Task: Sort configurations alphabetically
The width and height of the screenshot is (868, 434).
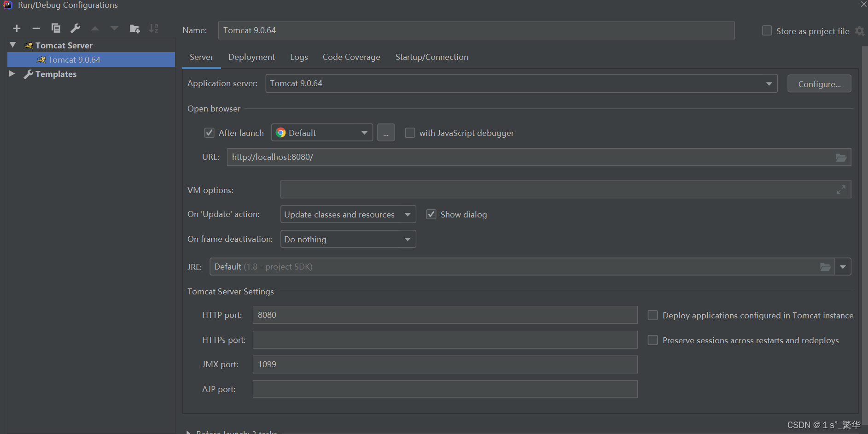Action: (154, 29)
